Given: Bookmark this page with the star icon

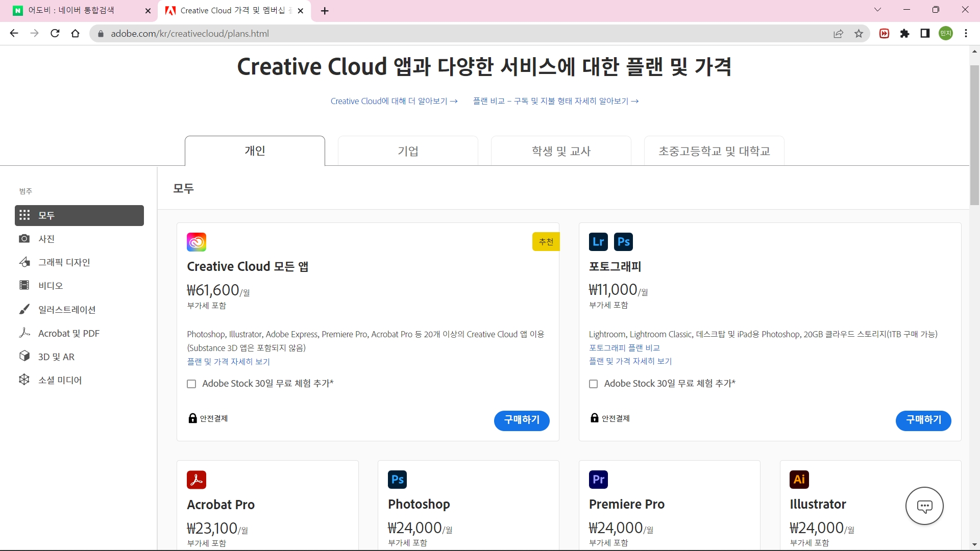Looking at the screenshot, I should coord(859,34).
